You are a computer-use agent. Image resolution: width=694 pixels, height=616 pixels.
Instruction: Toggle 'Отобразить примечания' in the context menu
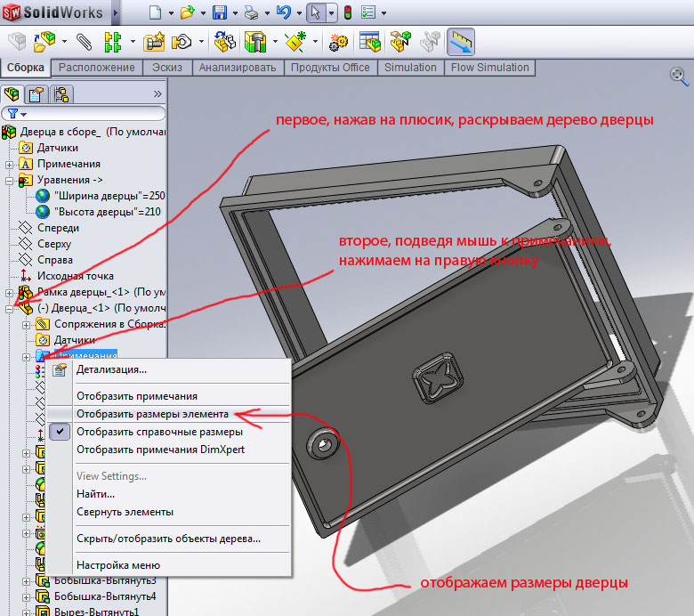point(136,396)
